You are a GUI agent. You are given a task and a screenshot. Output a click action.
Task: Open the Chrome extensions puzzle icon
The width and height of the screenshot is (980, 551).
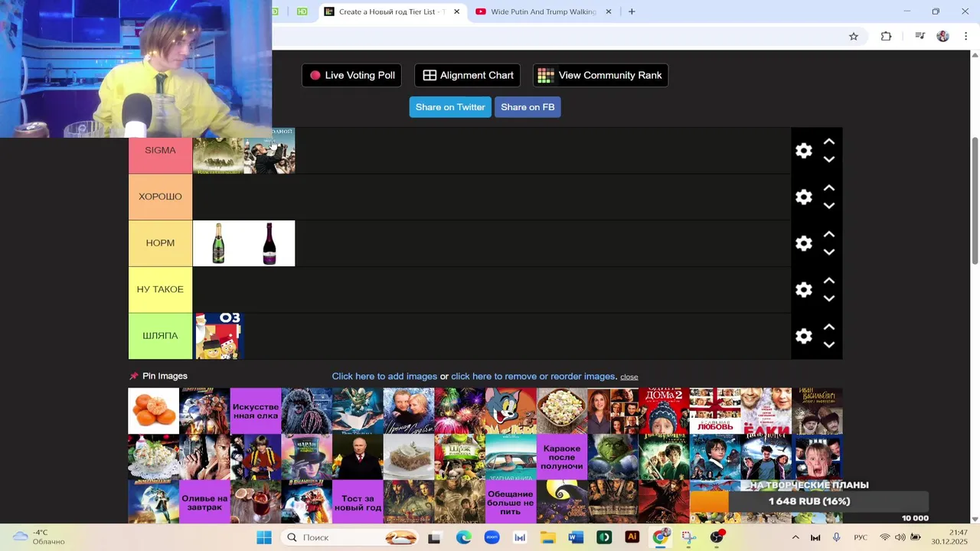click(886, 36)
